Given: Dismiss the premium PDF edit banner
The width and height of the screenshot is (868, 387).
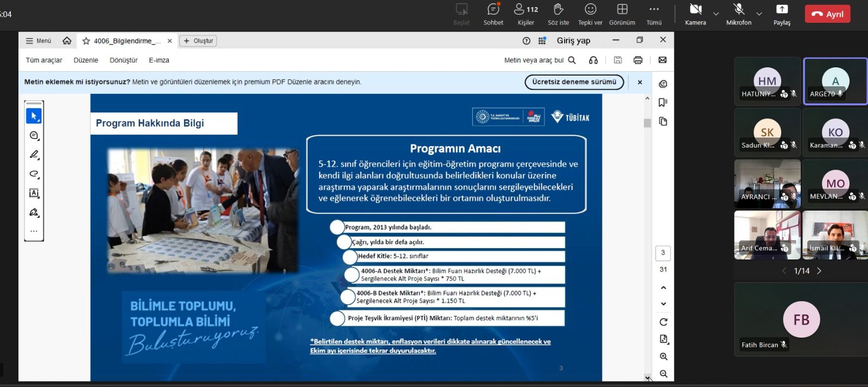Looking at the screenshot, I should (x=640, y=82).
